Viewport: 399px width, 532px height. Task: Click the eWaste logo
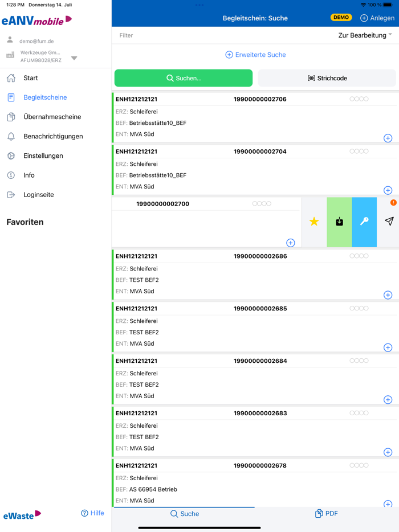(x=22, y=515)
